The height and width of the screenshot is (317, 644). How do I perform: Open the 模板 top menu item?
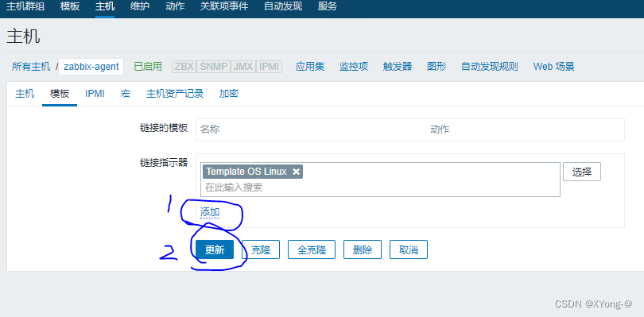coord(70,6)
